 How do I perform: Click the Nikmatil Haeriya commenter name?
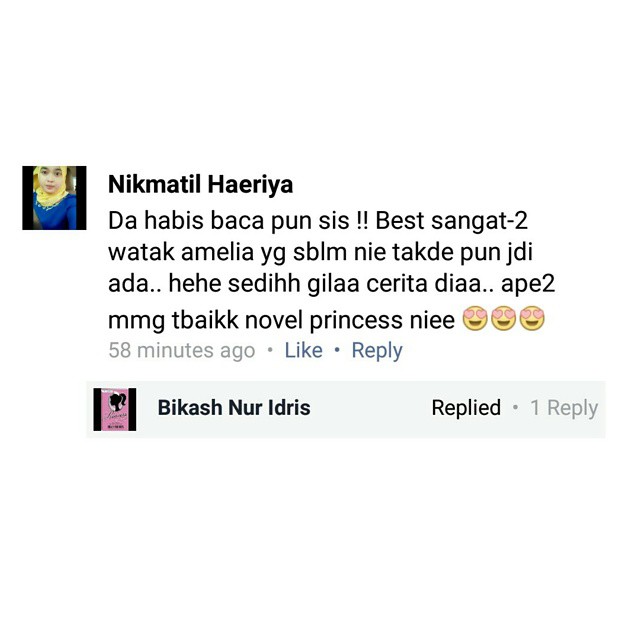(x=200, y=184)
